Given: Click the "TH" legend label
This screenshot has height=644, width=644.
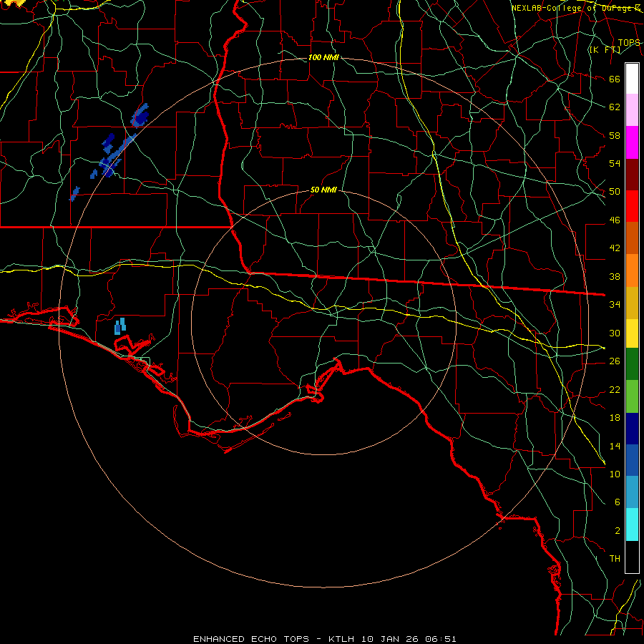Looking at the screenshot, I should click(615, 559).
